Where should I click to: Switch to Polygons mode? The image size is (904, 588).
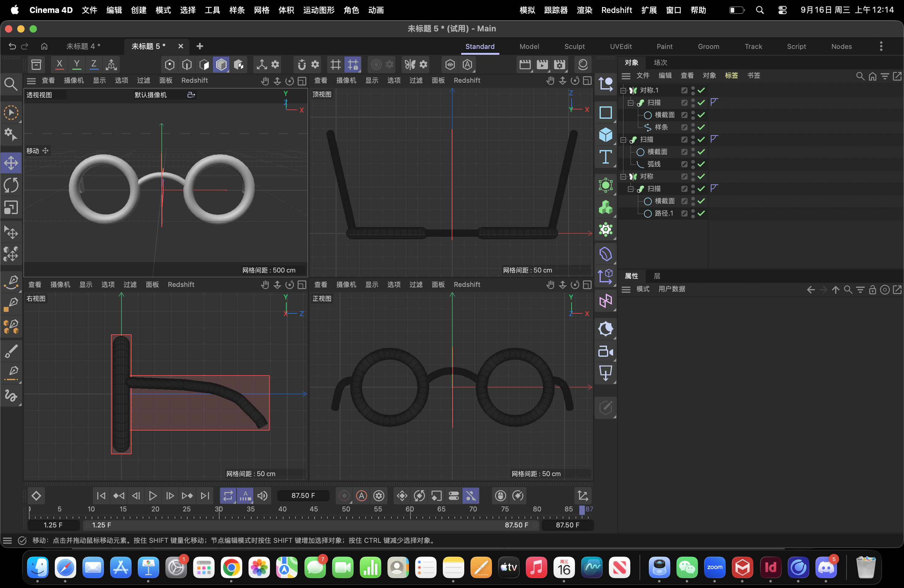tap(204, 65)
